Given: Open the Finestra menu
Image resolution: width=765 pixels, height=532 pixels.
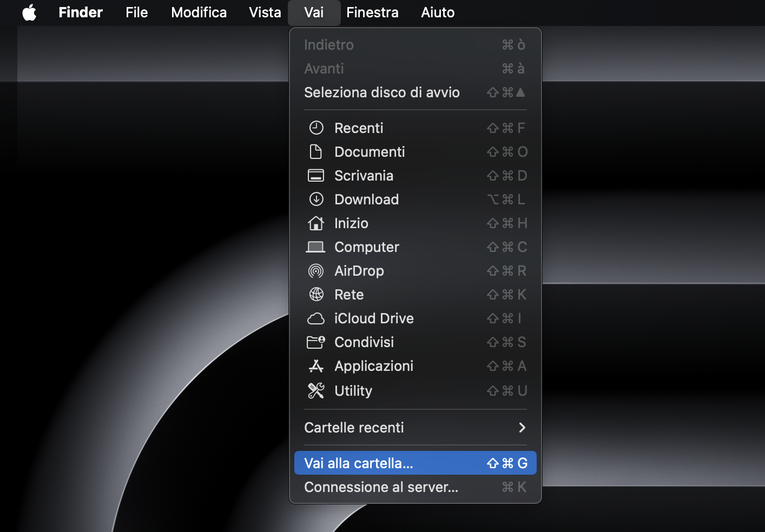Looking at the screenshot, I should (x=372, y=12).
